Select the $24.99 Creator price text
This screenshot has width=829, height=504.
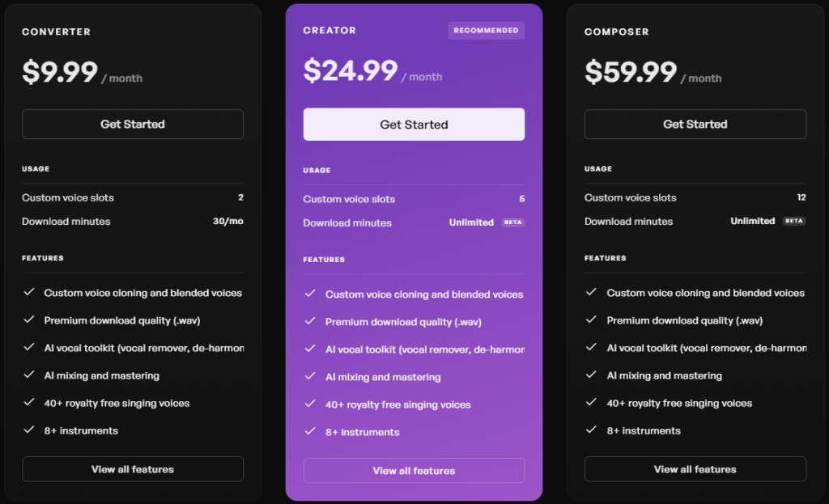pyautogui.click(x=351, y=70)
